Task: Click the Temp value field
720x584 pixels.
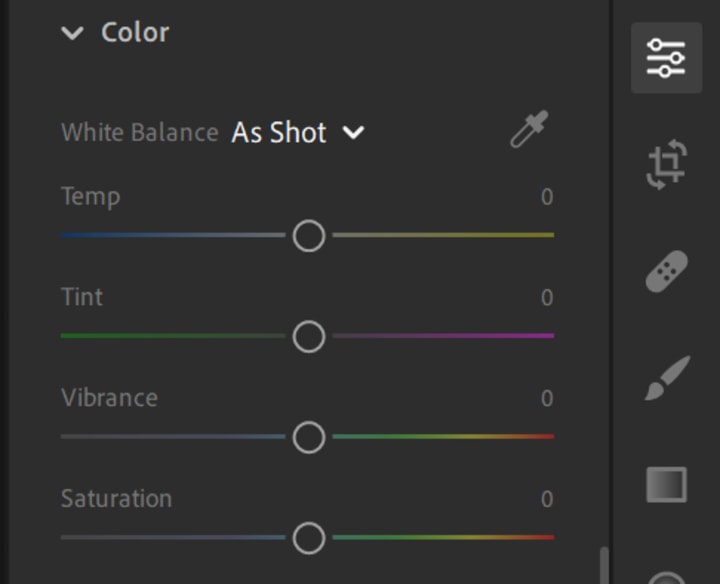Action: pos(546,197)
